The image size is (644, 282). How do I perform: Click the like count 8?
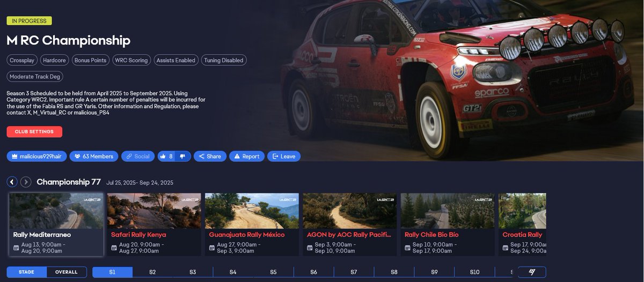click(x=171, y=157)
